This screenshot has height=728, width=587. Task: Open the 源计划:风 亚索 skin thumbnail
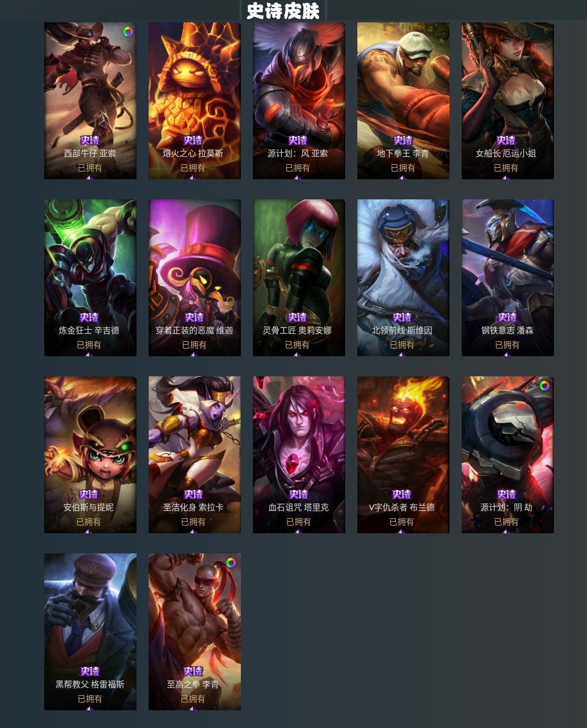pos(299,101)
